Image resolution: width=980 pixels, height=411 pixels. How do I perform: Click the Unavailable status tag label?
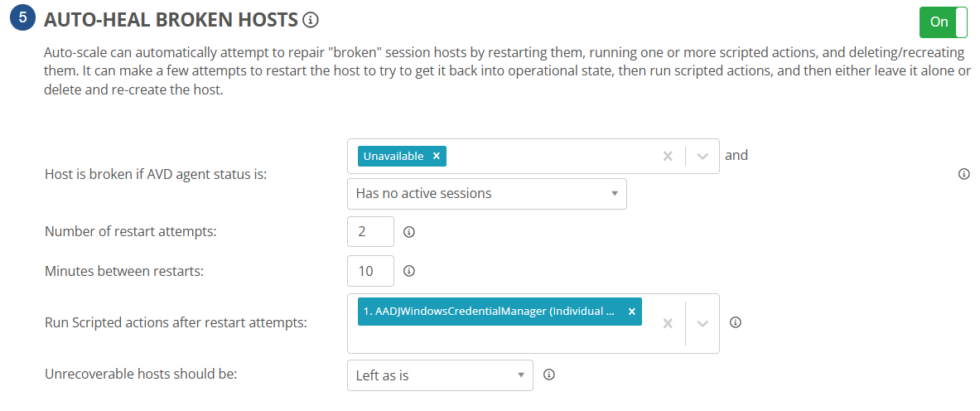[x=393, y=156]
